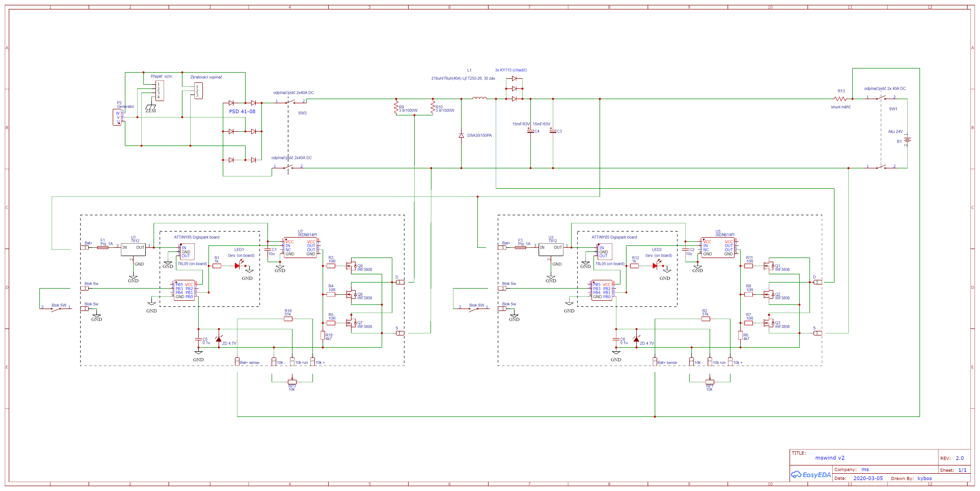Viewport: 980px width, 491px height.
Task: Select the U1 7812 regulator block
Action: [x=133, y=249]
